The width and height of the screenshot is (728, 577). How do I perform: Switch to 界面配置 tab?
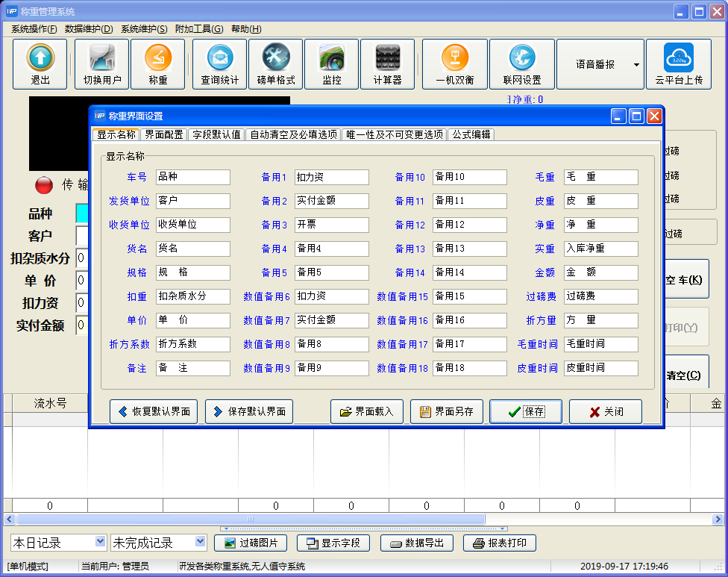(x=164, y=134)
